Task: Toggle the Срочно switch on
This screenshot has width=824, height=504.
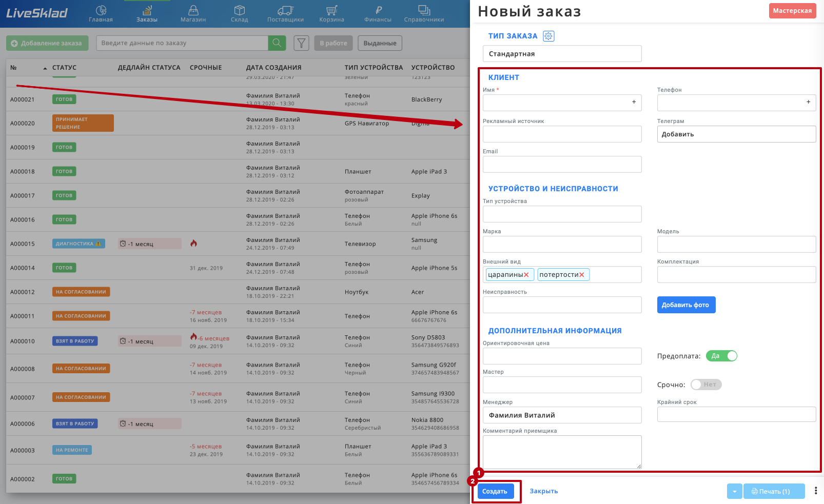Action: 706,385
